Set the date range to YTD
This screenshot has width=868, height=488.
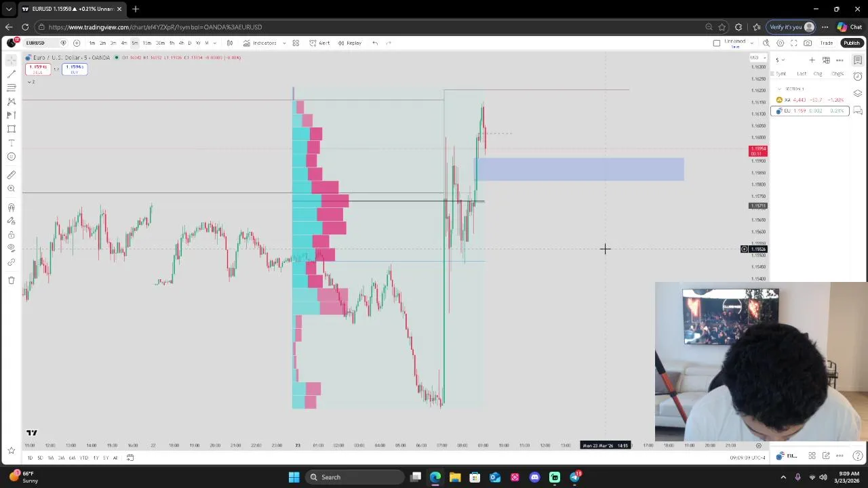coord(84,457)
